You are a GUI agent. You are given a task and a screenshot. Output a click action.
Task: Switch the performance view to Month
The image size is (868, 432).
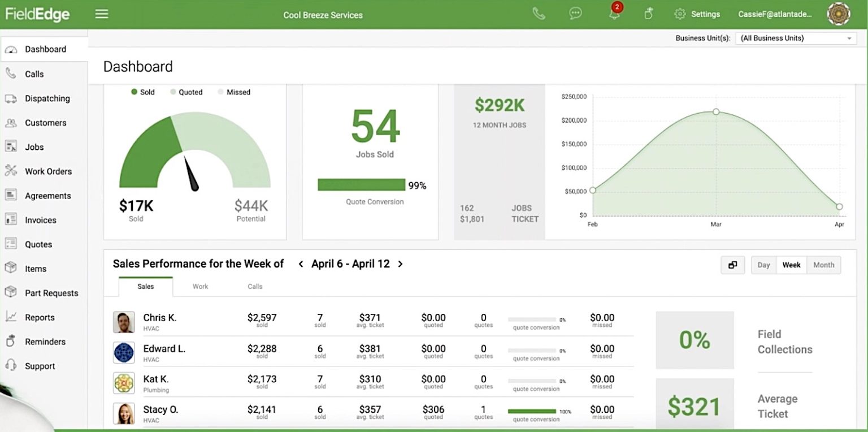point(823,265)
